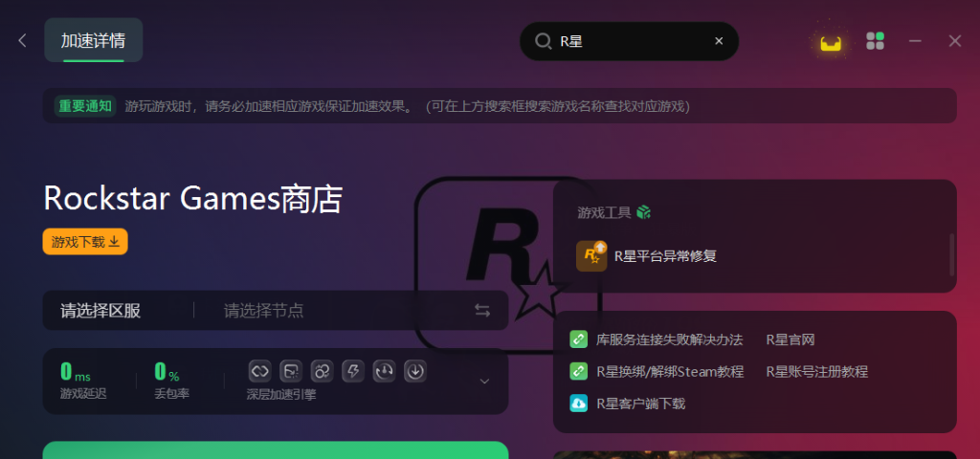
Task: Click the link icon beside R星换绑/解绑Steam教程
Action: [579, 372]
